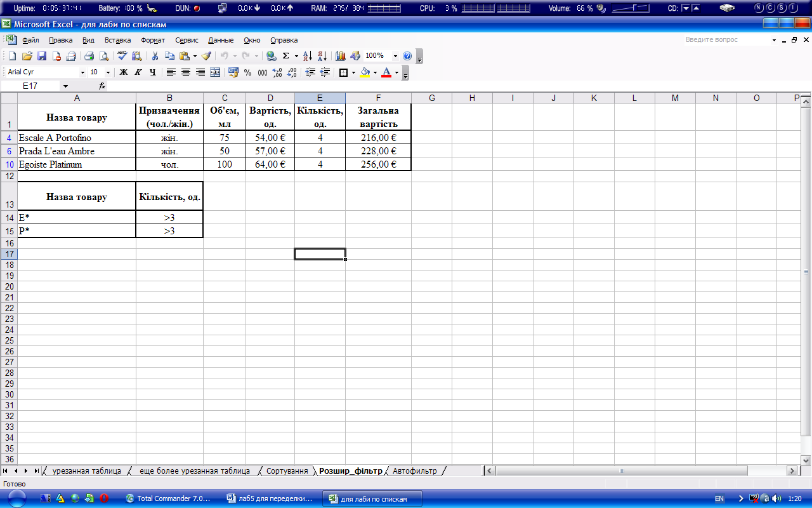Viewport: 812px width, 508px height.
Task: Save the workbook with the floppy disk icon
Action: [x=42, y=56]
